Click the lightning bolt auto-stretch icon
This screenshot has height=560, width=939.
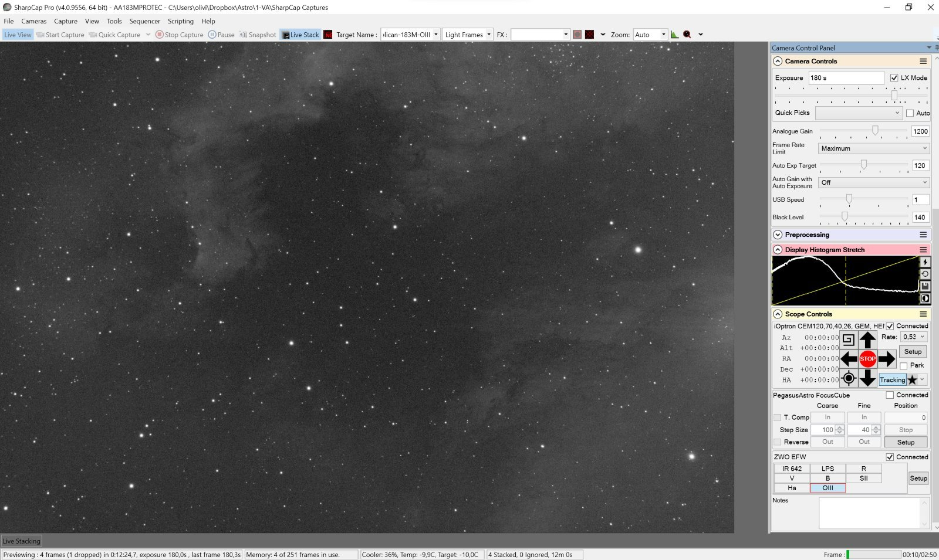click(925, 262)
